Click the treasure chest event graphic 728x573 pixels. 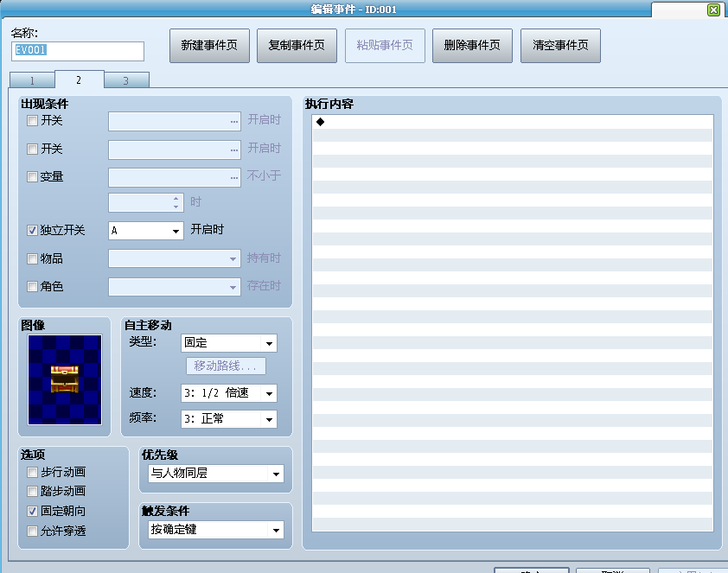click(x=65, y=379)
